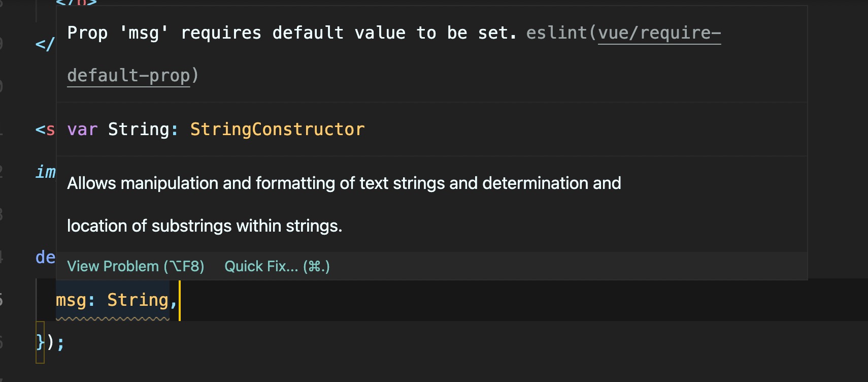The height and width of the screenshot is (382, 868).
Task: Click the msg prop name in the code
Action: click(x=71, y=300)
